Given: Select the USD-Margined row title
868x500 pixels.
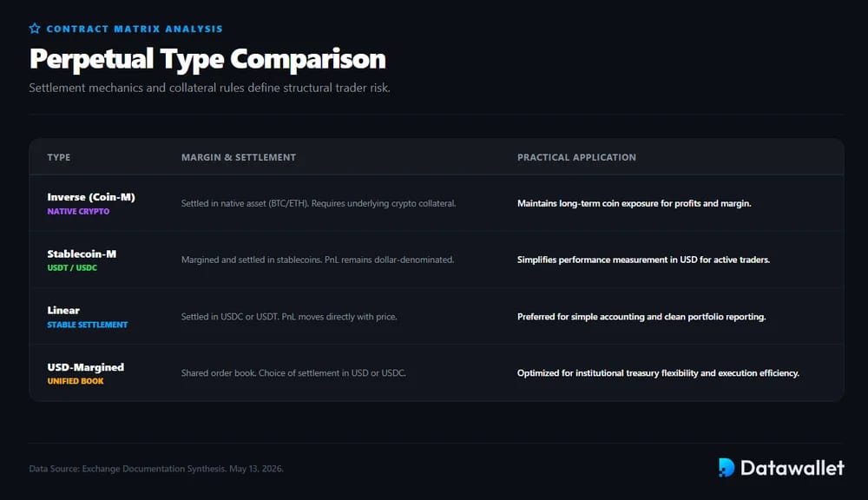Looking at the screenshot, I should point(86,368).
